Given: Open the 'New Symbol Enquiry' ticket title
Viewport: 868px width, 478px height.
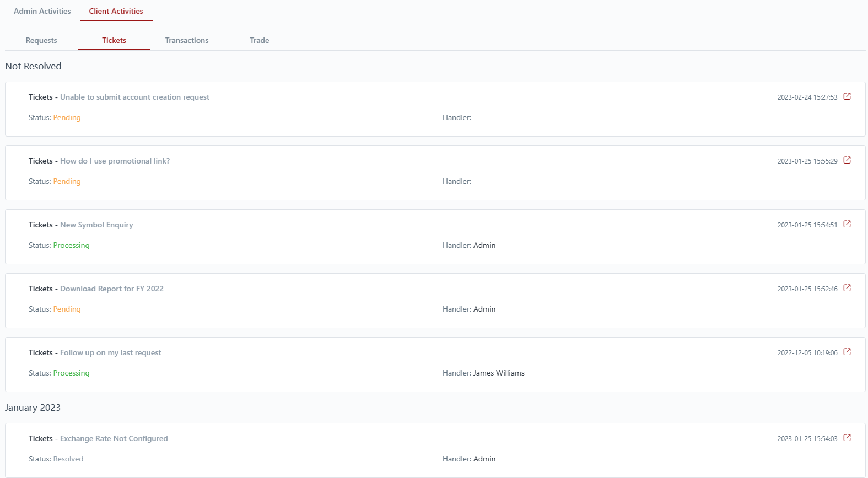Looking at the screenshot, I should [x=96, y=225].
